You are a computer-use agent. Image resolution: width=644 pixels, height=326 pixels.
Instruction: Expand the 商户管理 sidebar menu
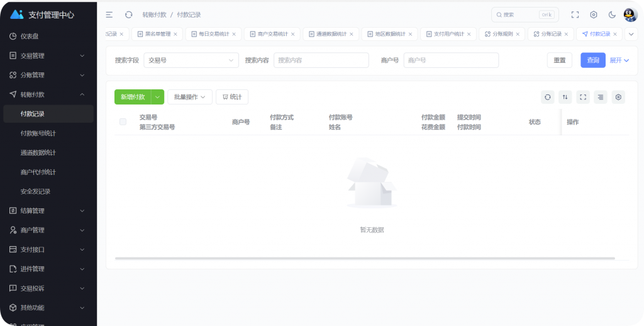point(48,230)
